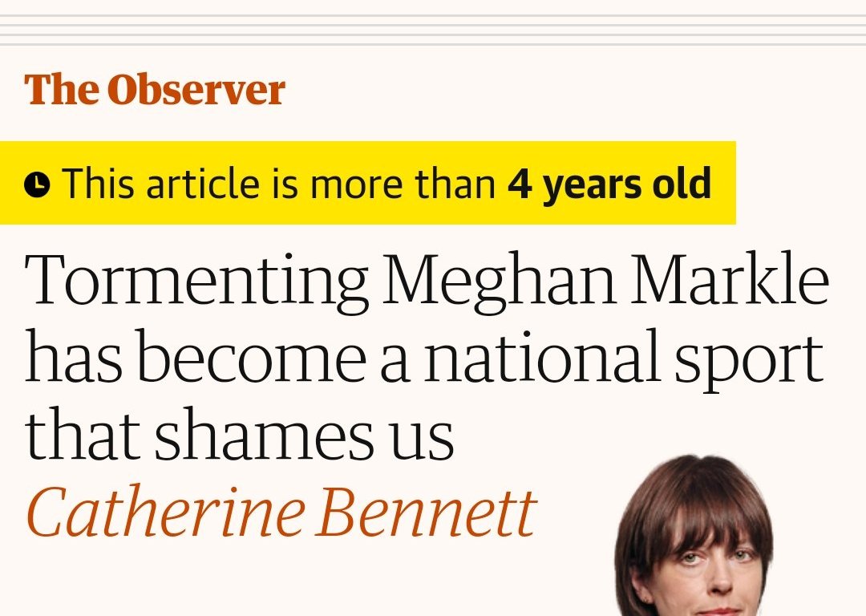Click the surname "Bennett" in the byline

tap(425, 512)
